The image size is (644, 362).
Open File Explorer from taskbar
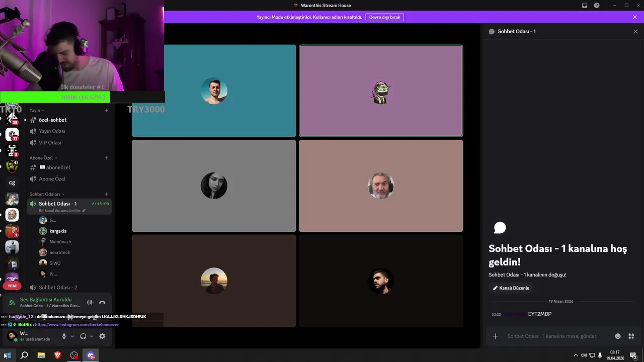click(x=41, y=355)
